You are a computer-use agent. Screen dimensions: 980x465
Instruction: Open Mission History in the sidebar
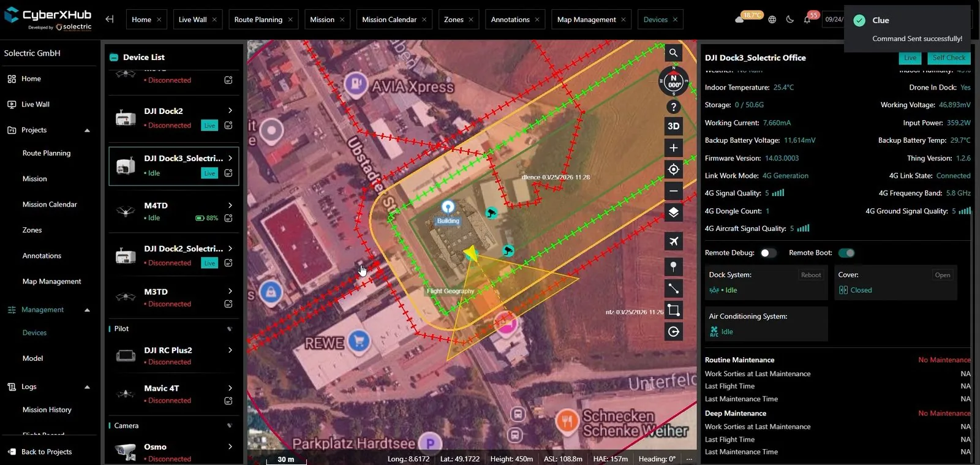[x=47, y=410]
